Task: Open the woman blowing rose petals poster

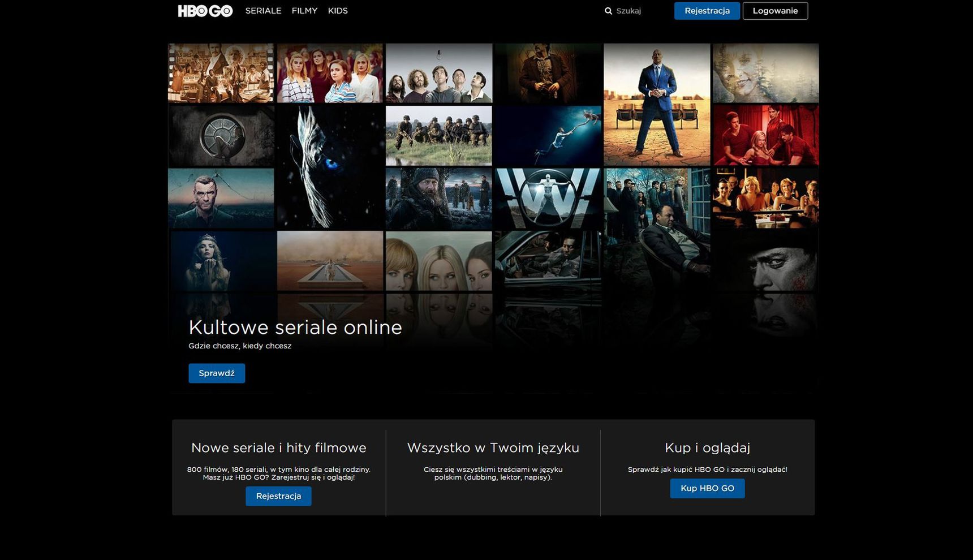Action: 221,261
